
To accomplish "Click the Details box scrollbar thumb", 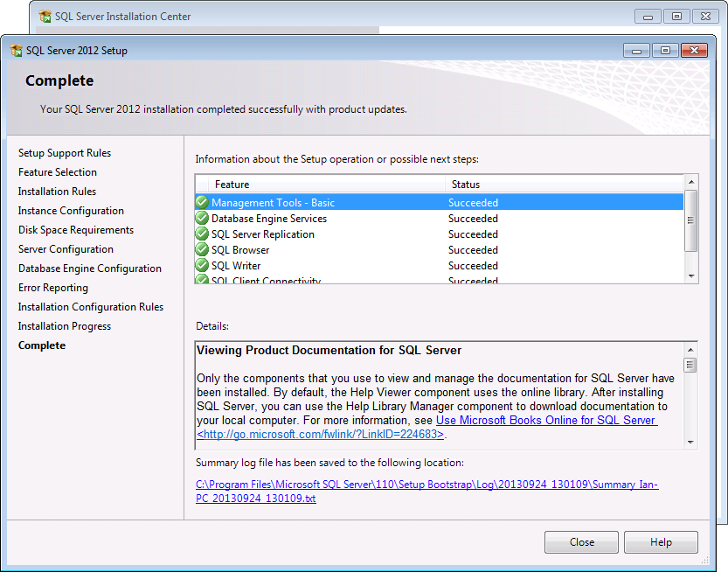I will tap(690, 365).
